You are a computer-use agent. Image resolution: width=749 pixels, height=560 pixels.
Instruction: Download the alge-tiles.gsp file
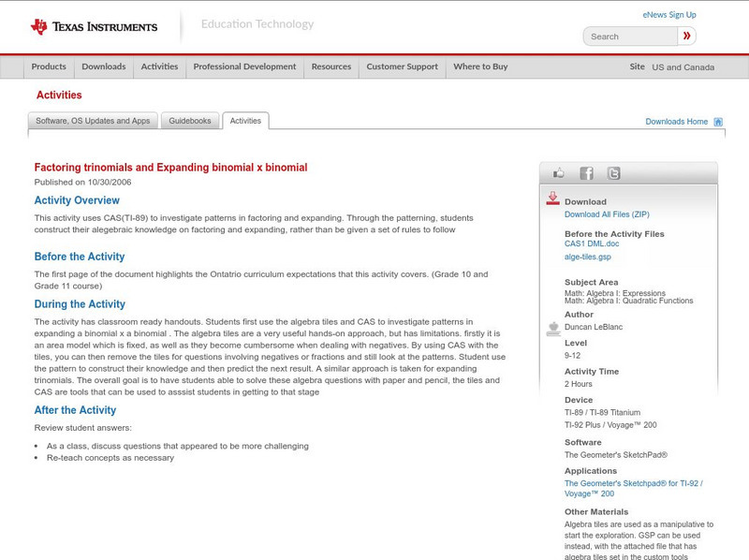coord(588,258)
